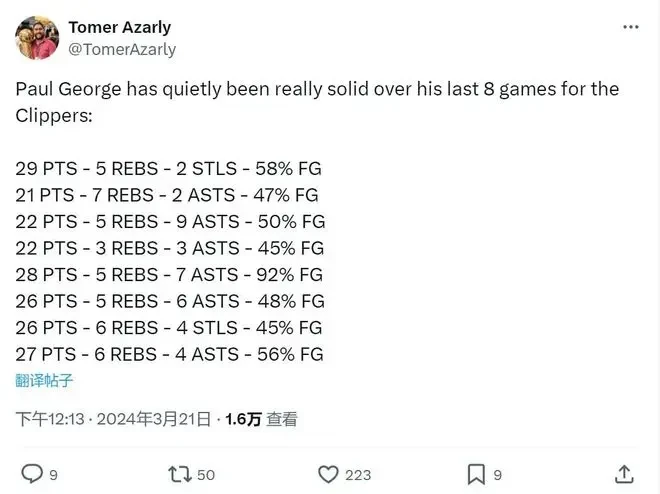Open the share upload icon
660x494 pixels.
tap(624, 474)
